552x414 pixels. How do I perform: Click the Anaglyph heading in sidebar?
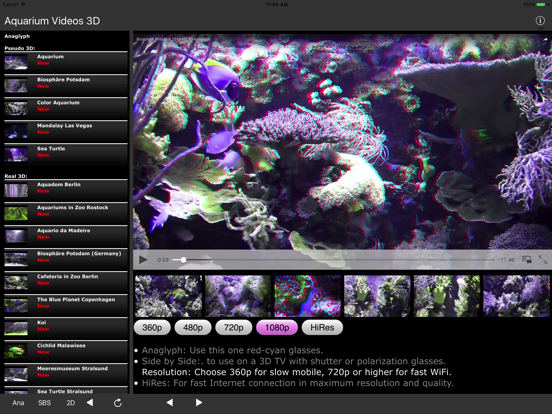[17, 36]
